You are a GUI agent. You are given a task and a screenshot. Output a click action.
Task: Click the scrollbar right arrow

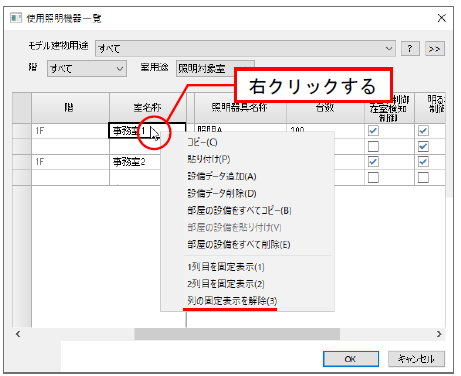tap(439, 334)
